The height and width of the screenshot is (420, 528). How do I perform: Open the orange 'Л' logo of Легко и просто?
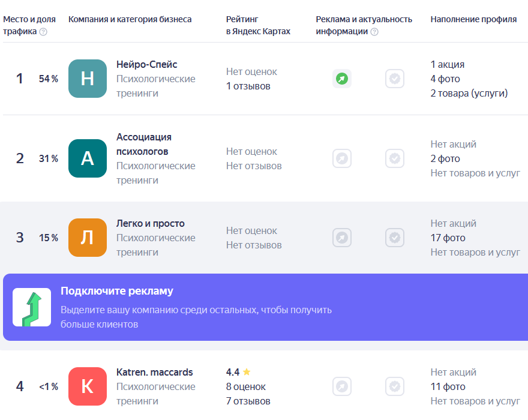tap(88, 238)
